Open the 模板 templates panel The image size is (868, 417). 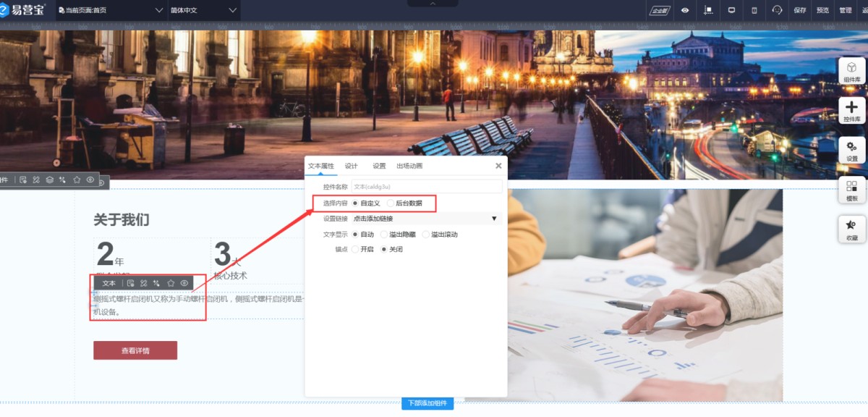tap(852, 190)
